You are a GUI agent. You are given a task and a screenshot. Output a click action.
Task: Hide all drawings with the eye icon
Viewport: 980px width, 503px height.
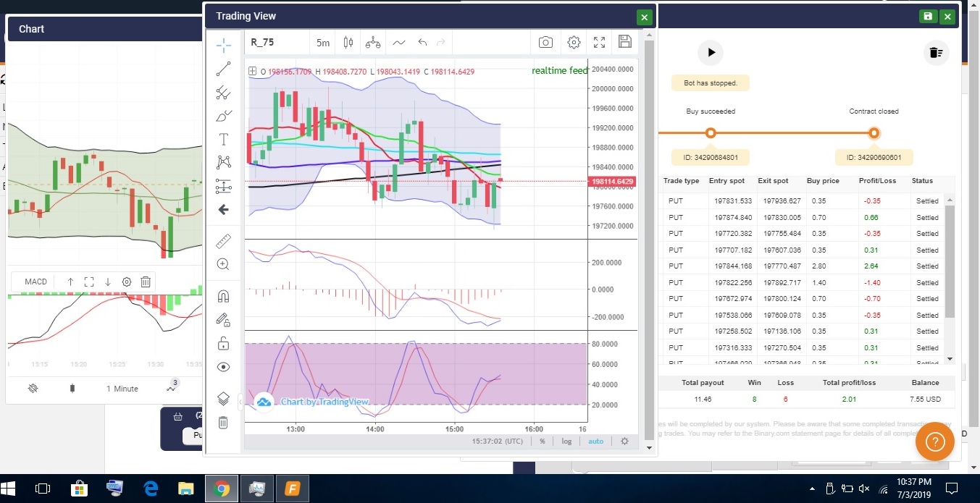click(223, 367)
